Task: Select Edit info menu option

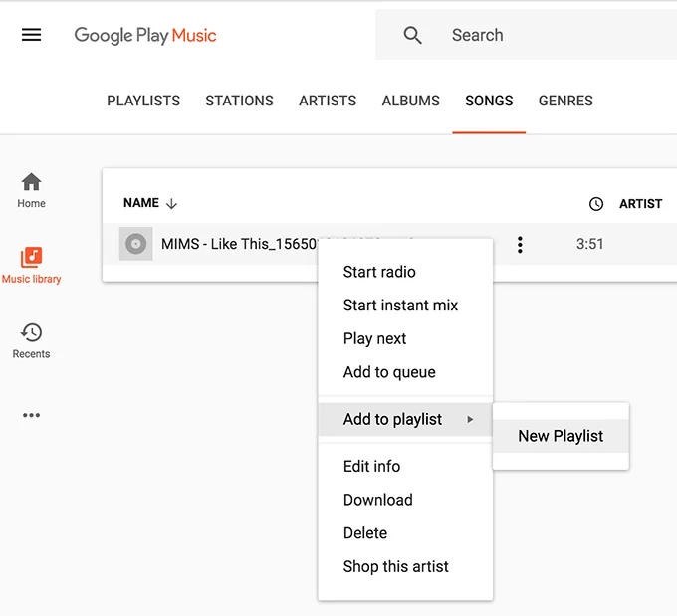Action: click(405, 466)
